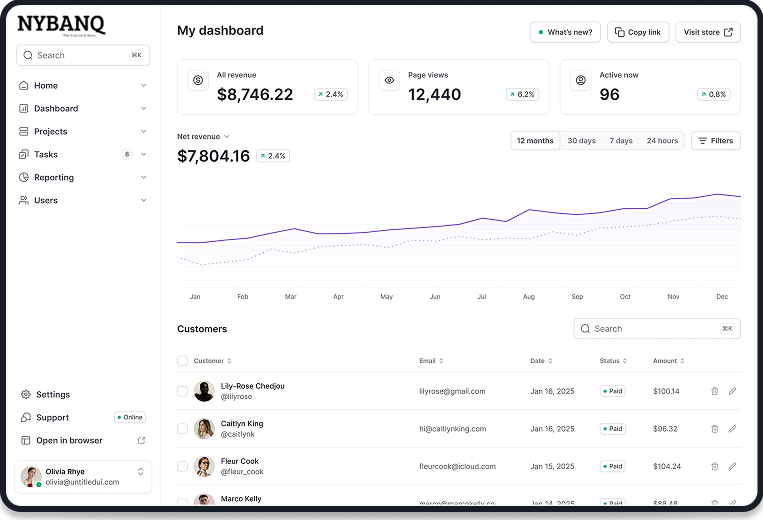The width and height of the screenshot is (763, 520).
Task: Click the Dec point on the revenue chart
Action: tap(722, 195)
